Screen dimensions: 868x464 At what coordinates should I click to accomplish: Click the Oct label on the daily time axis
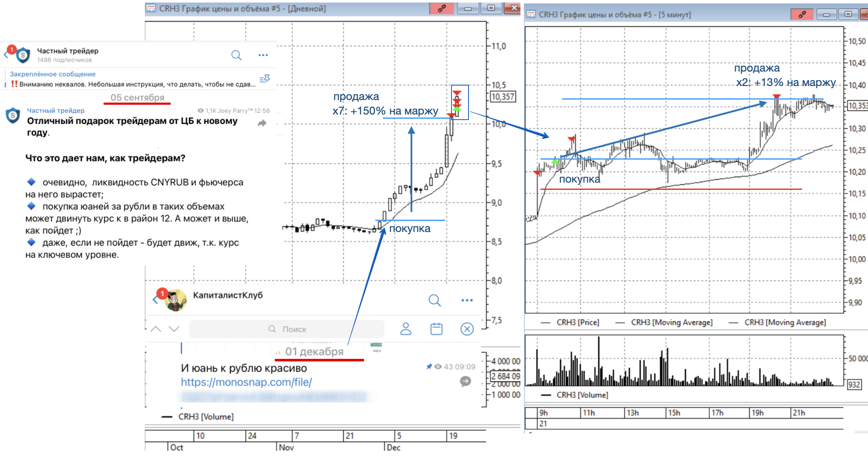coord(177,447)
